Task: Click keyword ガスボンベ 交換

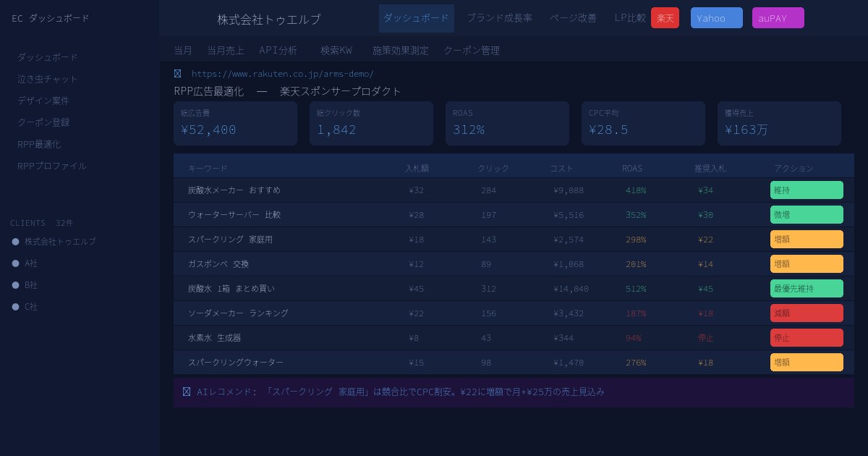Action: point(218,264)
